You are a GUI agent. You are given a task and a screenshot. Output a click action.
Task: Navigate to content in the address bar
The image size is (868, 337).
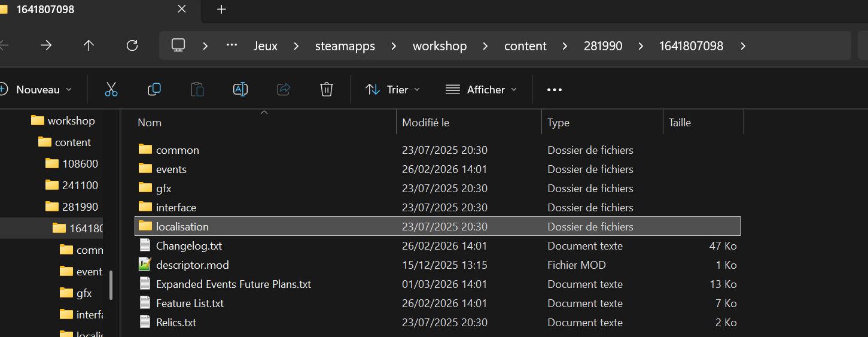pyautogui.click(x=525, y=46)
